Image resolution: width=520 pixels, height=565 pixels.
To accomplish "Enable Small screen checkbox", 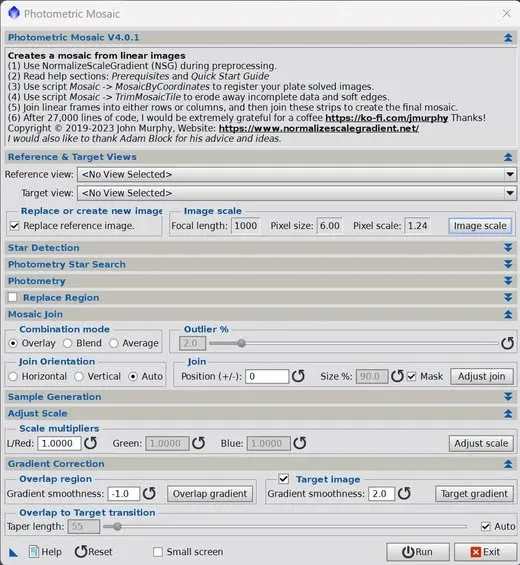I will pos(158,552).
